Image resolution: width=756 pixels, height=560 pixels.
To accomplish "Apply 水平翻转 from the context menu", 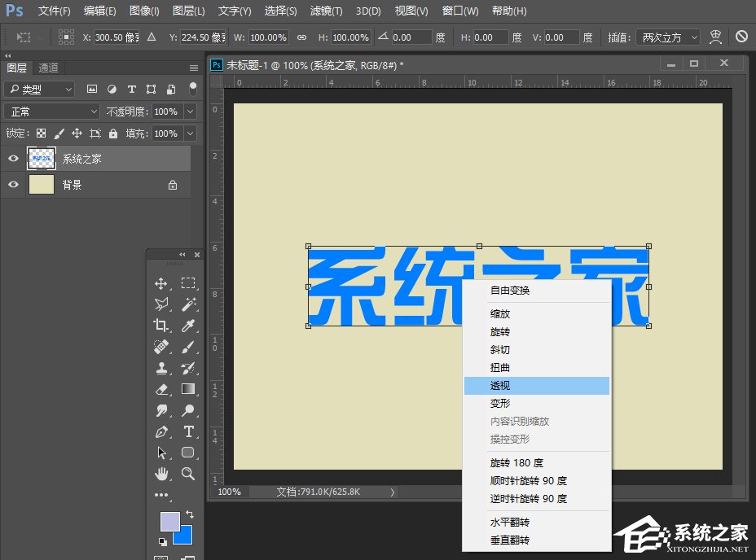I will (509, 522).
